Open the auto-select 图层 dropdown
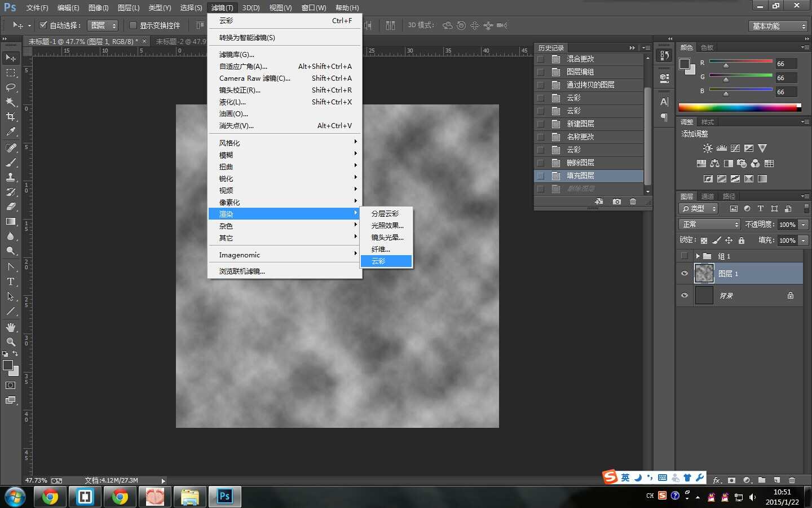This screenshot has height=508, width=812. click(103, 25)
